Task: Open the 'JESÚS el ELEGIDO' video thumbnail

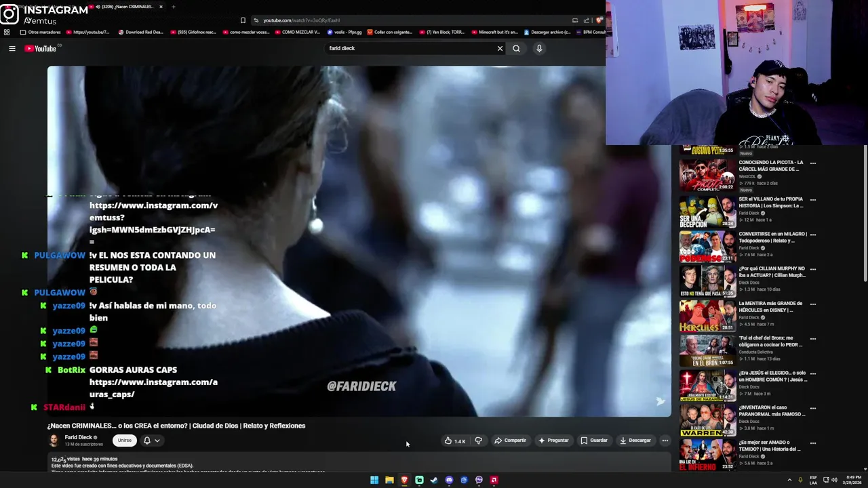Action: click(707, 386)
